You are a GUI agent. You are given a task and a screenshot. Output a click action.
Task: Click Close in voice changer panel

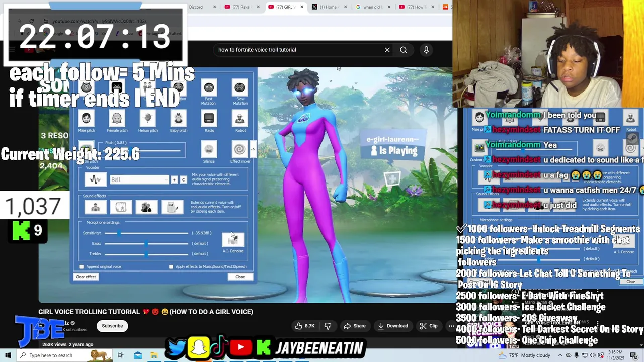coord(240,277)
